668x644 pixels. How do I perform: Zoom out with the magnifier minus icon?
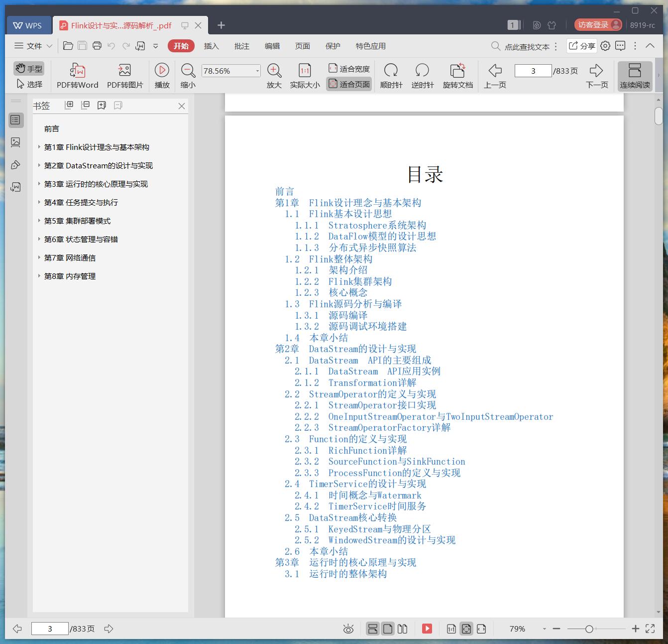tap(188, 76)
